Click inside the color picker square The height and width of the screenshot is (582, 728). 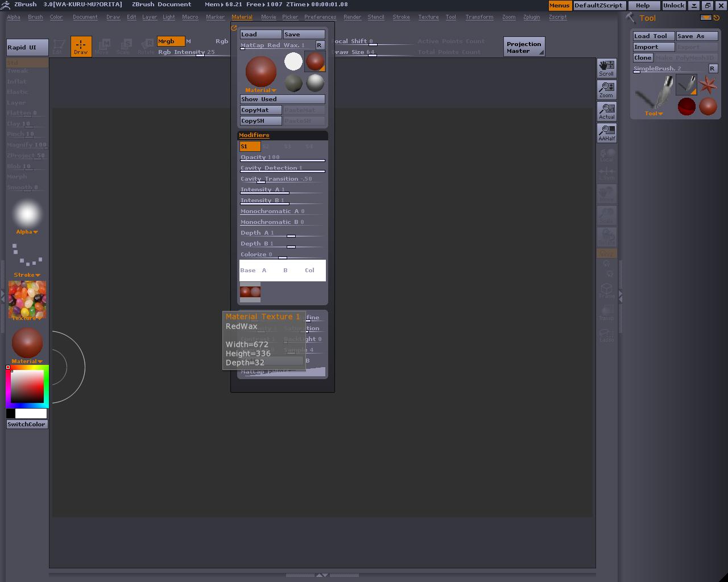27,386
